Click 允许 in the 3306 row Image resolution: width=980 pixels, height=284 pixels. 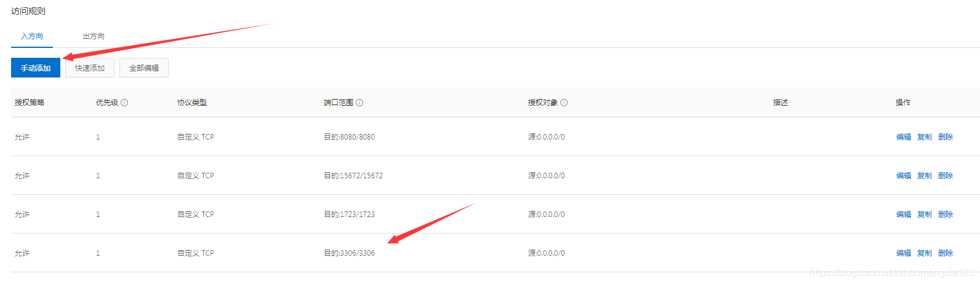(x=22, y=253)
